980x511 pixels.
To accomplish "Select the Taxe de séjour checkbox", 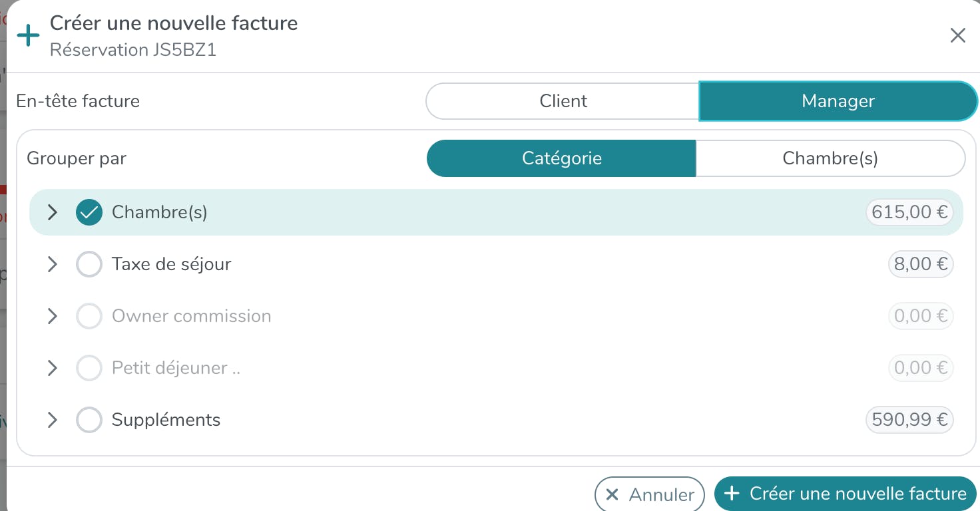I will point(89,264).
